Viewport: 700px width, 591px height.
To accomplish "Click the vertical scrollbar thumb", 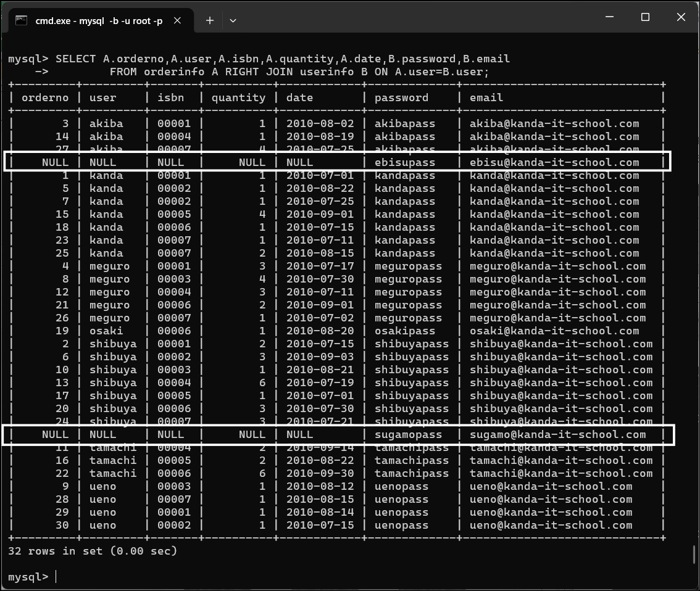I will pos(695,555).
